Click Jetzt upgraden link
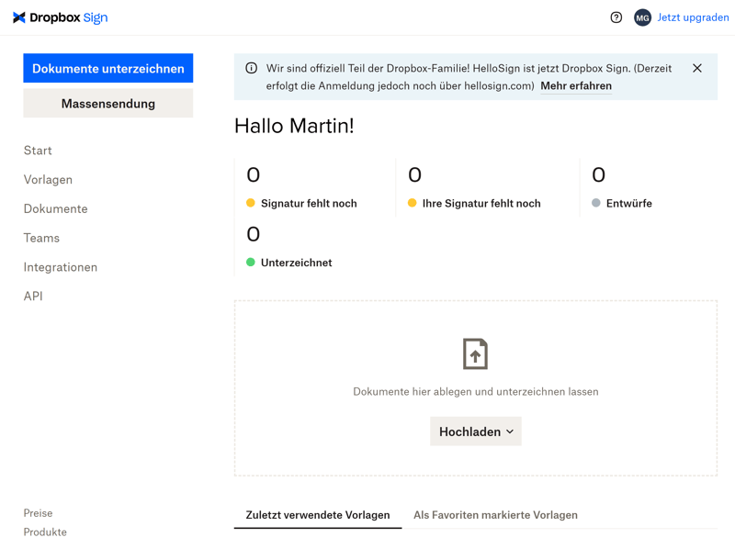This screenshot has width=735, height=560. (x=693, y=17)
